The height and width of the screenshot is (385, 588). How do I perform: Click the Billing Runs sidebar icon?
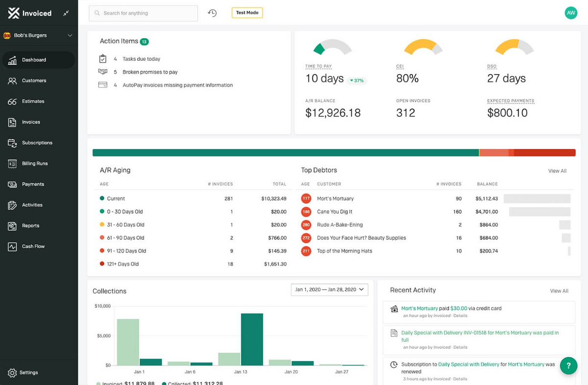click(x=12, y=164)
